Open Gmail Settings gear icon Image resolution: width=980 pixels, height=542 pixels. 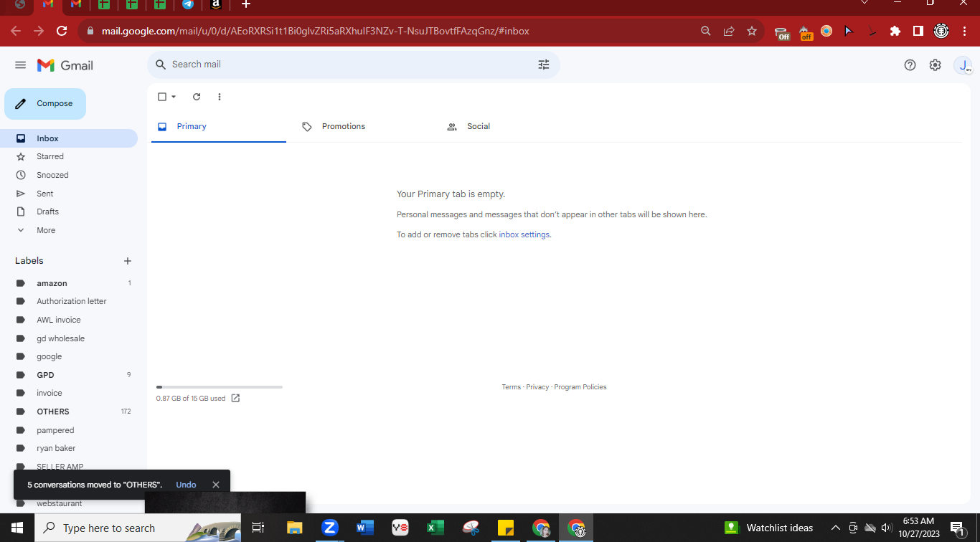coord(935,65)
